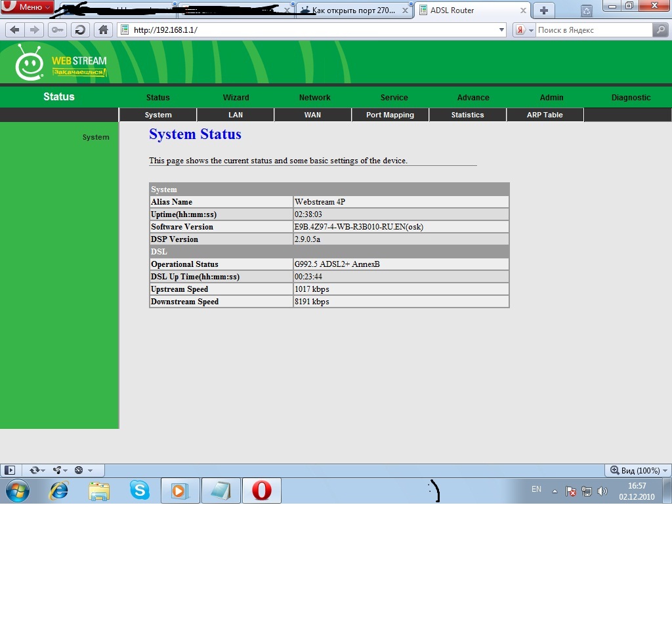Open a new tab with the plus button
The image size is (672, 623).
tap(543, 10)
